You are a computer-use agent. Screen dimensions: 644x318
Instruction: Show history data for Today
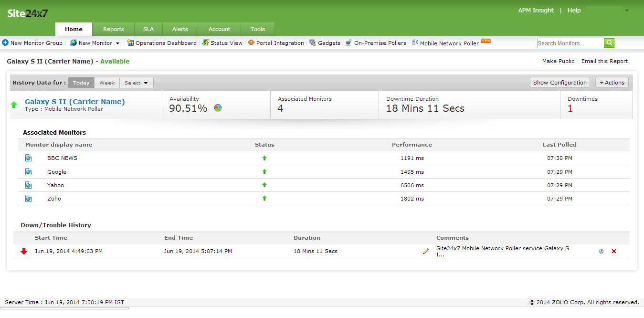[x=81, y=83]
